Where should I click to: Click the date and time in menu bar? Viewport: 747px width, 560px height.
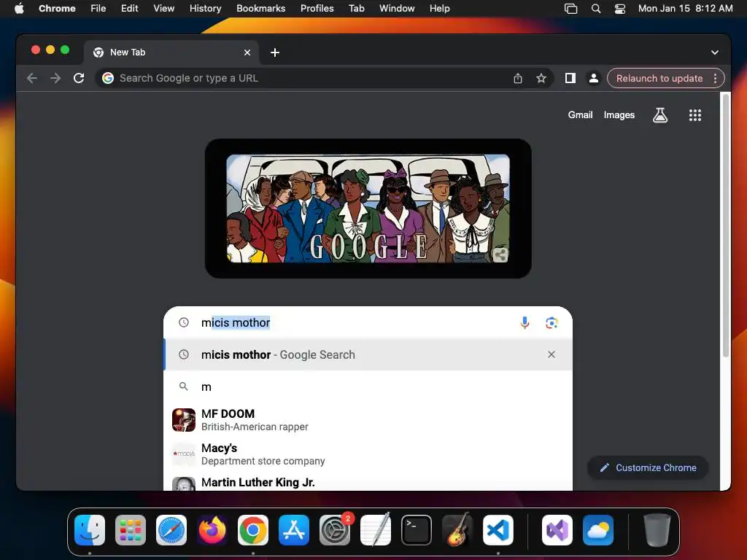pyautogui.click(x=685, y=9)
